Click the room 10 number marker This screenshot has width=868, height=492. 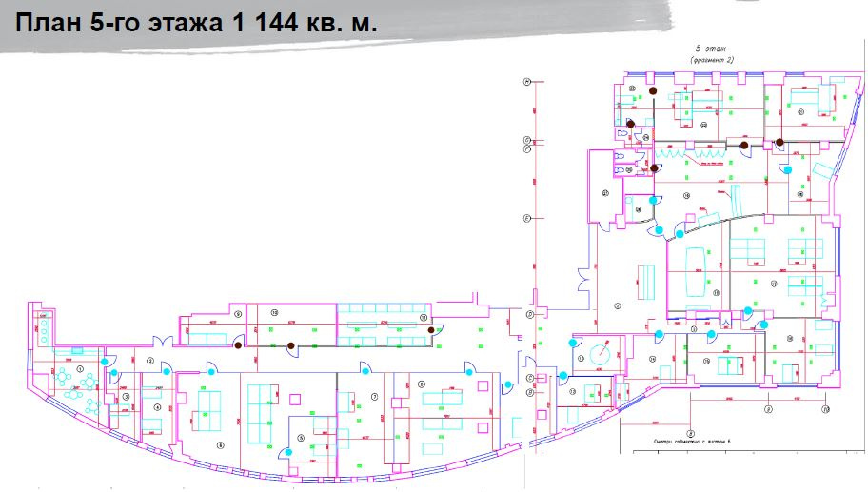click(x=274, y=312)
